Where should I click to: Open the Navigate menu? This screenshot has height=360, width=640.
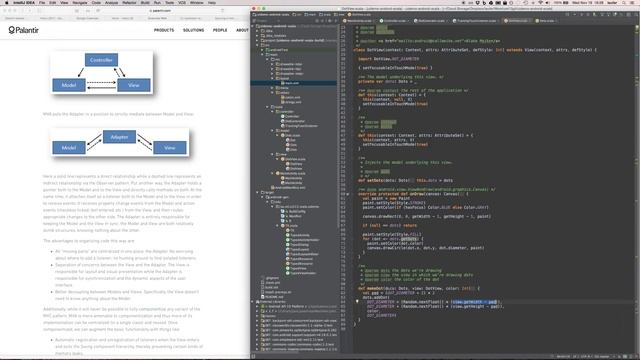(80, 2)
